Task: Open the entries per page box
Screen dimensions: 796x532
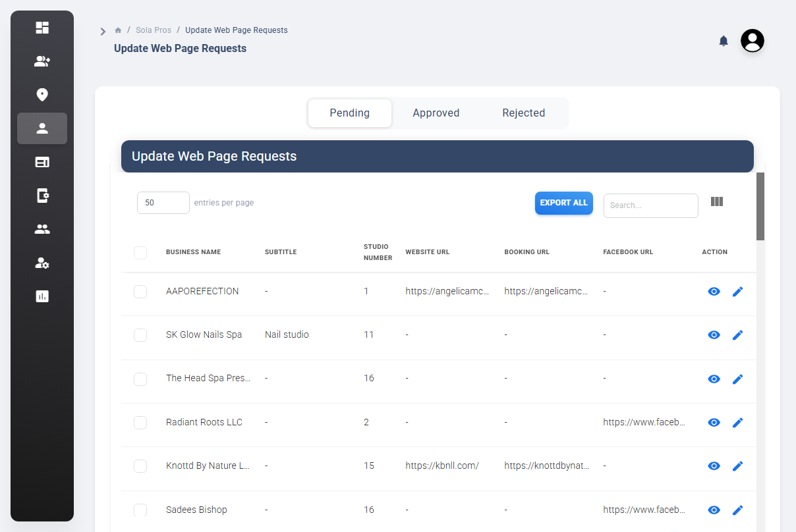Action: coord(163,203)
